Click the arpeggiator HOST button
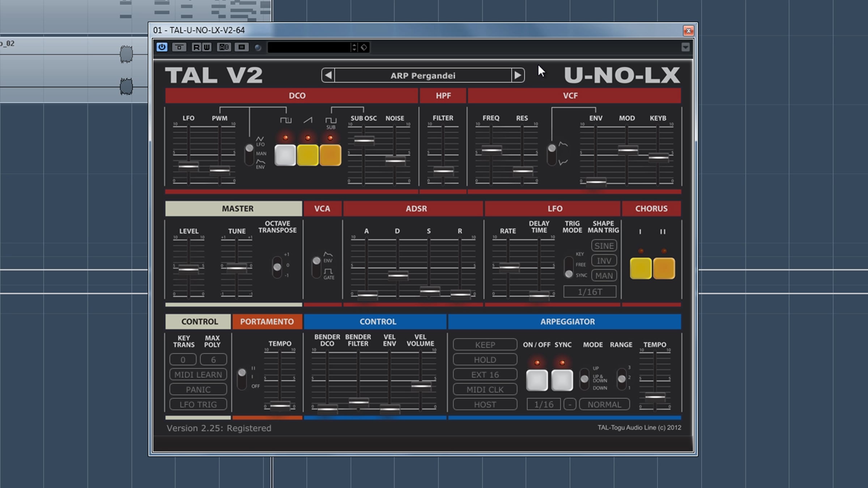Viewport: 868px width, 488px height. click(485, 404)
